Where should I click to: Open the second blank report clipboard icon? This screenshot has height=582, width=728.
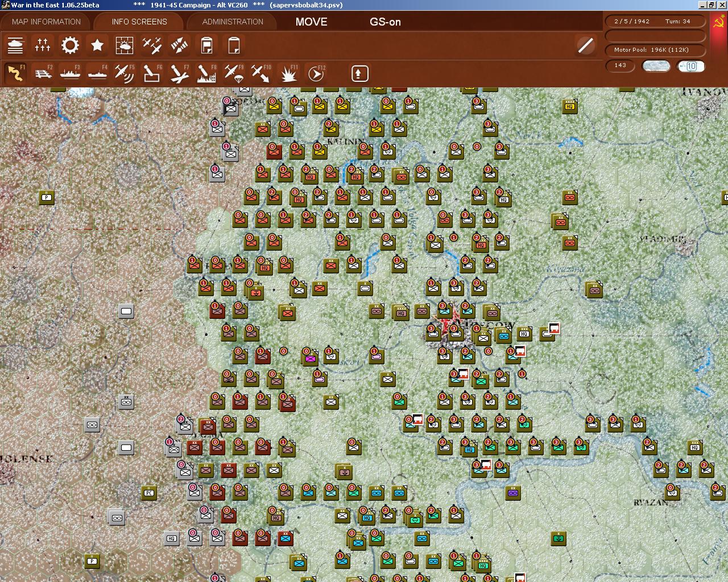(x=234, y=45)
